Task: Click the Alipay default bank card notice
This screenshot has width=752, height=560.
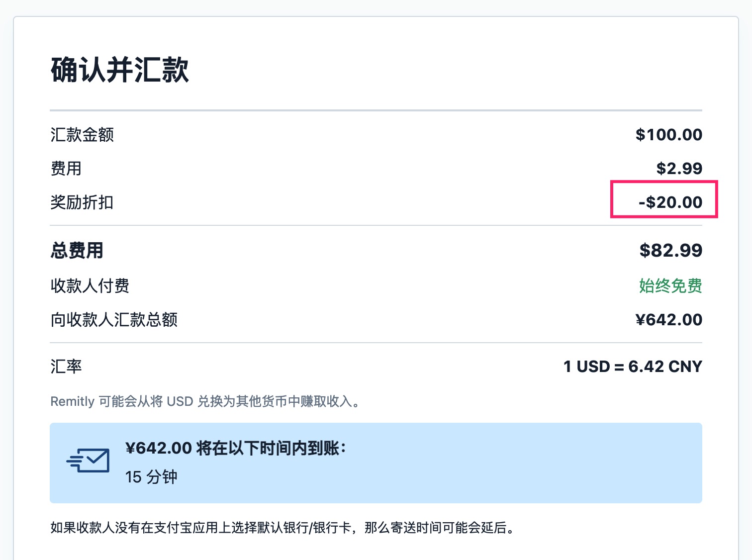Action: pyautogui.click(x=282, y=529)
